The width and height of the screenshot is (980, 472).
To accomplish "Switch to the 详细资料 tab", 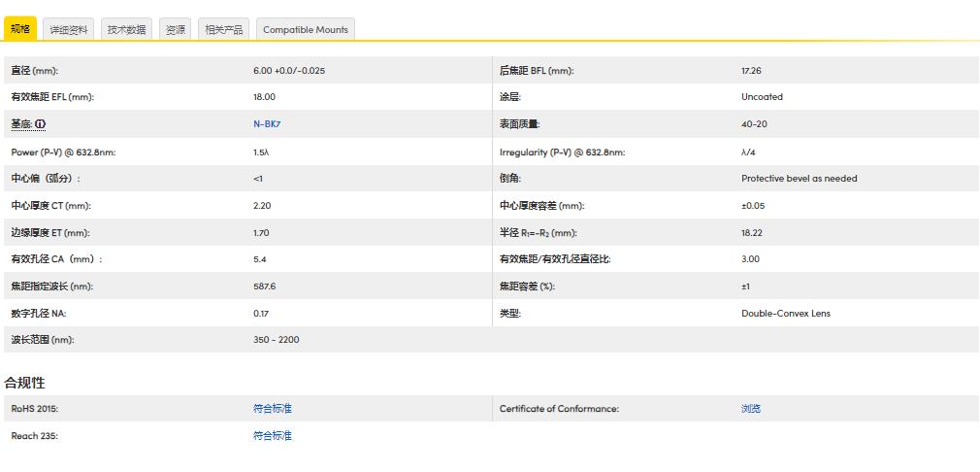I will click(x=69, y=30).
